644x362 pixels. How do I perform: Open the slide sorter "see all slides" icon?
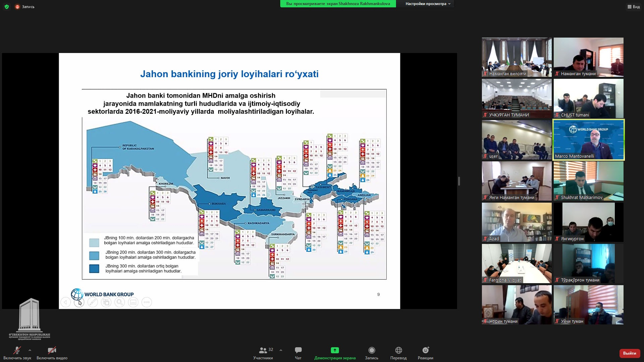(106, 302)
